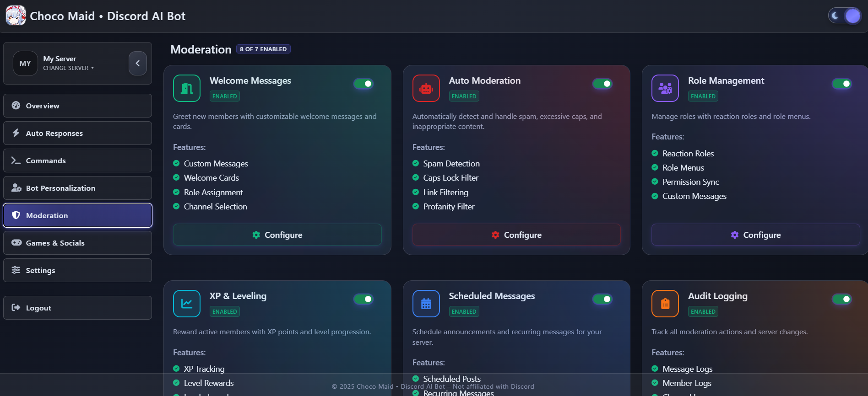Click the Role Assignment feature text

click(x=213, y=193)
